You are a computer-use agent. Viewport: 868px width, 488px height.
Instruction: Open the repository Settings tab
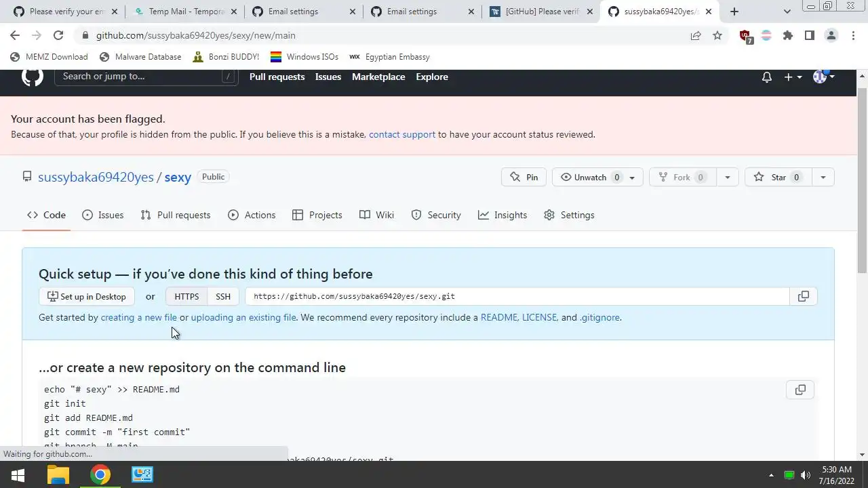click(569, 215)
